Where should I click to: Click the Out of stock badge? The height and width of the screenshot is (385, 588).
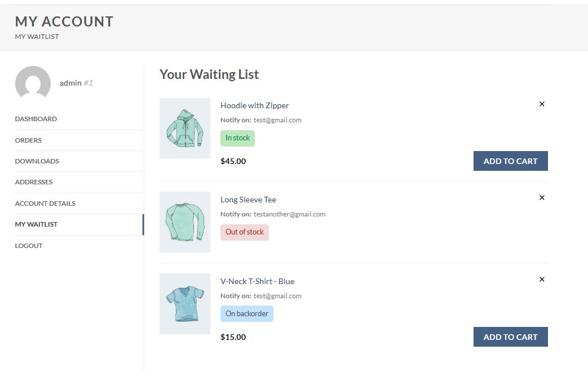tap(245, 232)
